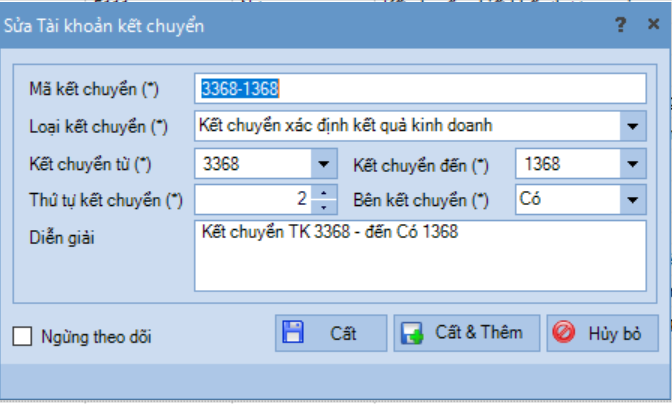Image resolution: width=672 pixels, height=404 pixels.
Task: Click the Loại kết chuyển (*) label
Action: pos(98,127)
